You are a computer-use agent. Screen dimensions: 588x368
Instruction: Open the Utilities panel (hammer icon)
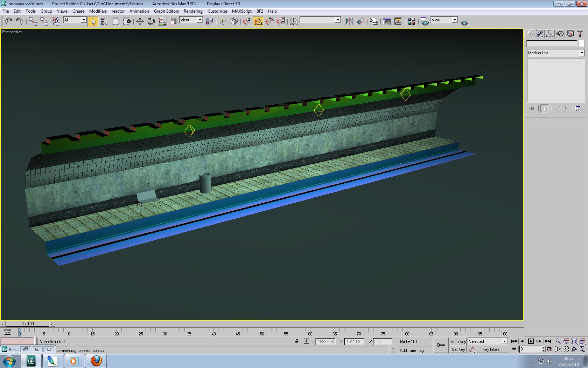click(x=580, y=34)
